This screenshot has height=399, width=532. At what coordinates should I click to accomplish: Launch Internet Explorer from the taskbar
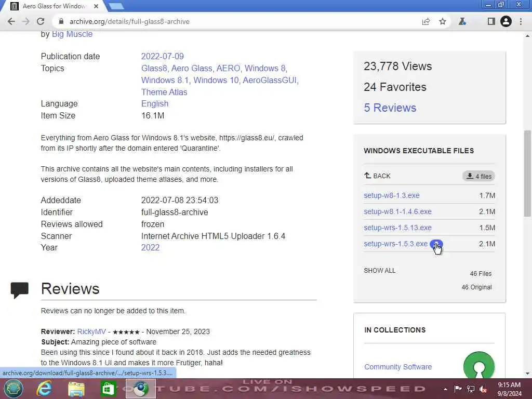[x=44, y=389]
